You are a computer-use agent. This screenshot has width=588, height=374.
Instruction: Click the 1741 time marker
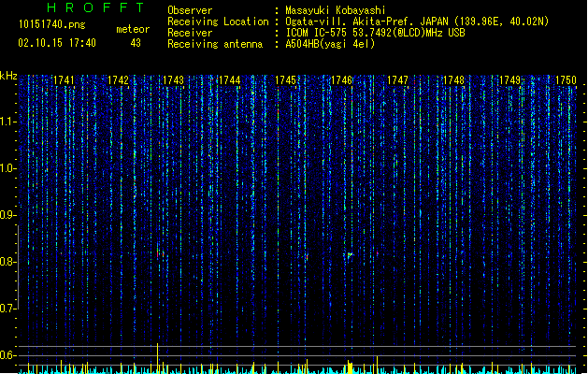click(64, 80)
